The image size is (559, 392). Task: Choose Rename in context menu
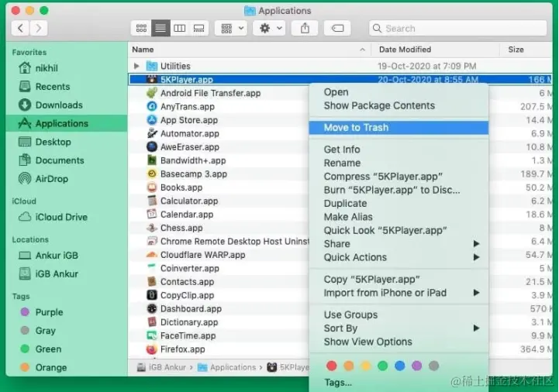(399, 163)
